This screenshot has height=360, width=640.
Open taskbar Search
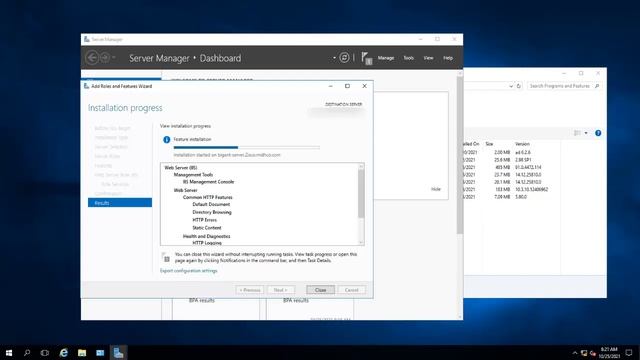(27, 353)
